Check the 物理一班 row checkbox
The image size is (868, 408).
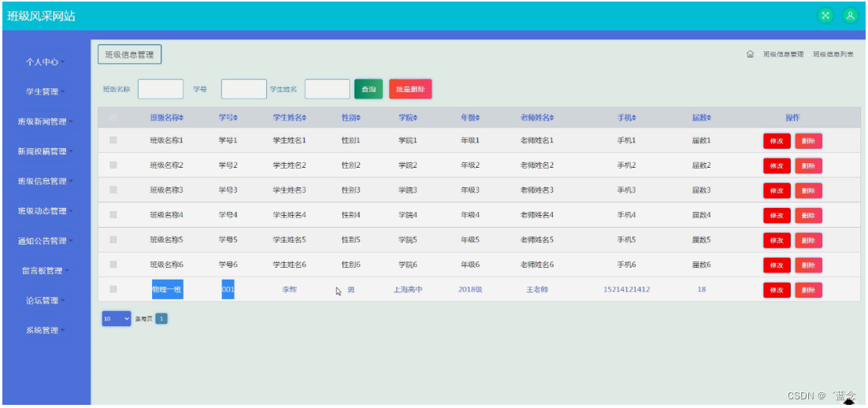pyautogui.click(x=113, y=289)
